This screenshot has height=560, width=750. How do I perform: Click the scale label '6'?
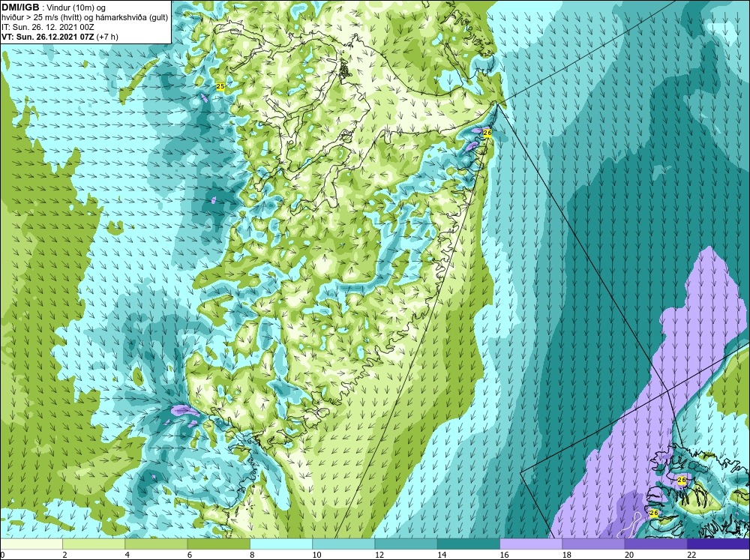pos(190,555)
